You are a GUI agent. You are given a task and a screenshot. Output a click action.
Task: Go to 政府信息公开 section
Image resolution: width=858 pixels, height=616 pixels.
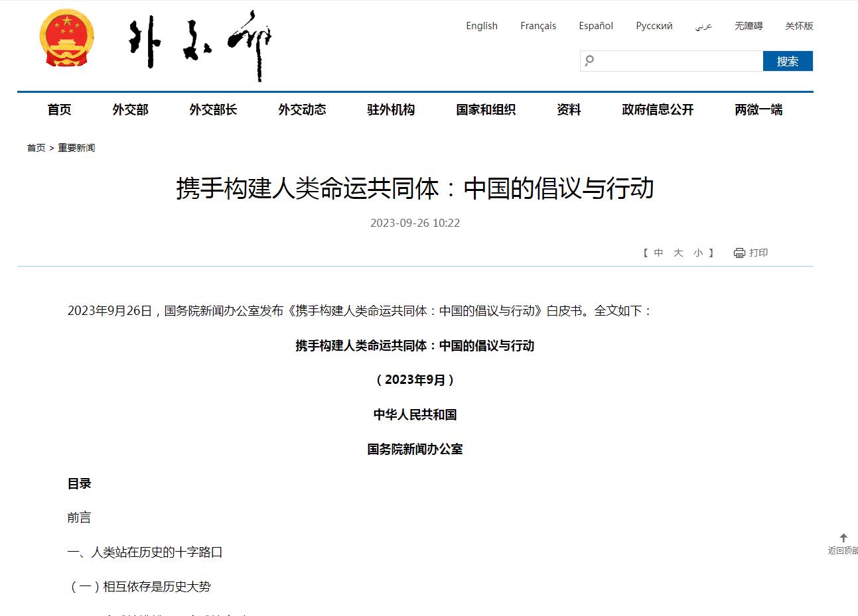(658, 109)
